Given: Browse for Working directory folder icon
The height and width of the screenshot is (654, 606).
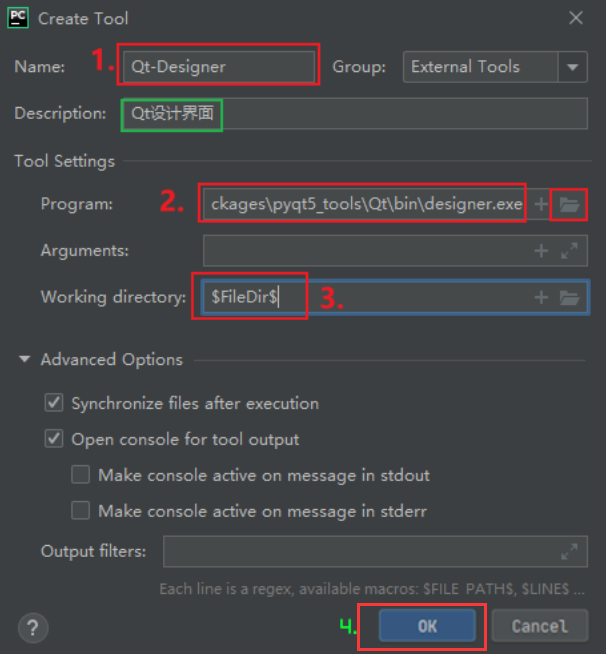Looking at the screenshot, I should (569, 298).
